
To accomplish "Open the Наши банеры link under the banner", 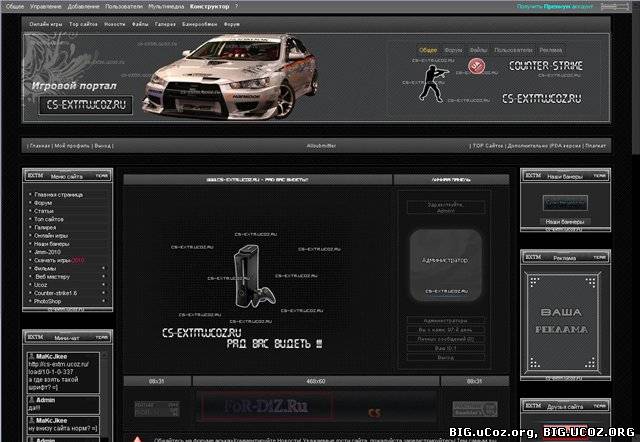I will point(565,222).
